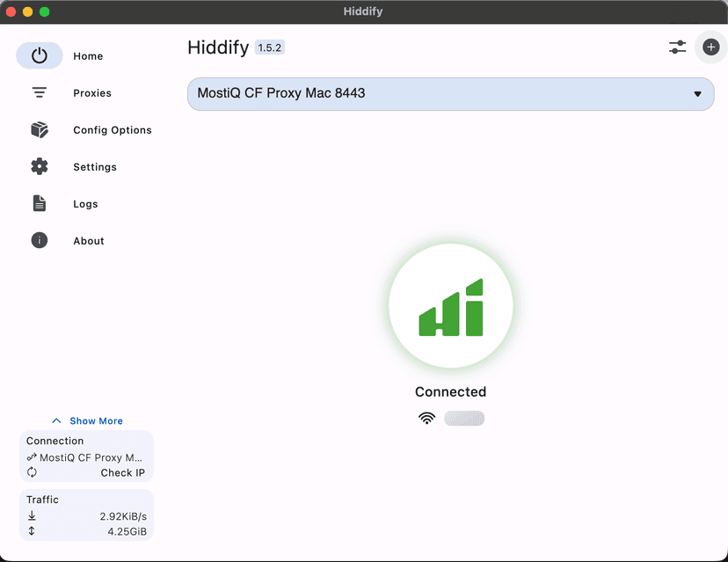Add new profile with plus button
The width and height of the screenshot is (728, 562).
(x=710, y=47)
